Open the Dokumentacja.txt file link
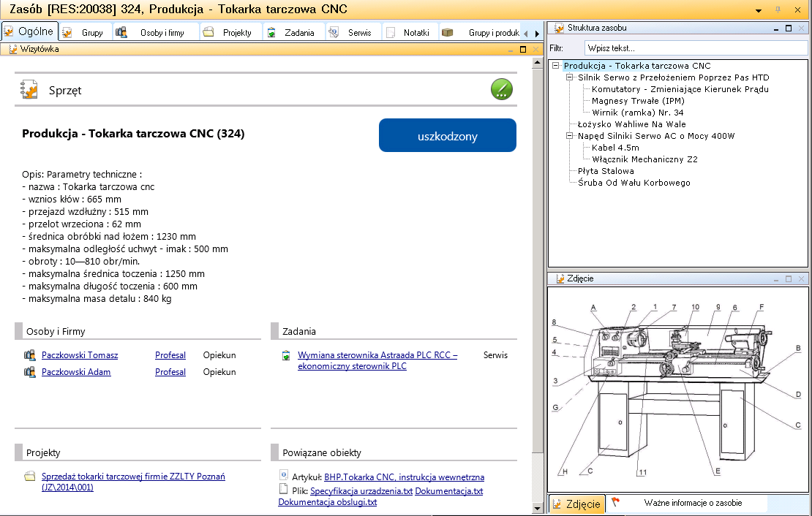812x516 pixels. click(449, 490)
